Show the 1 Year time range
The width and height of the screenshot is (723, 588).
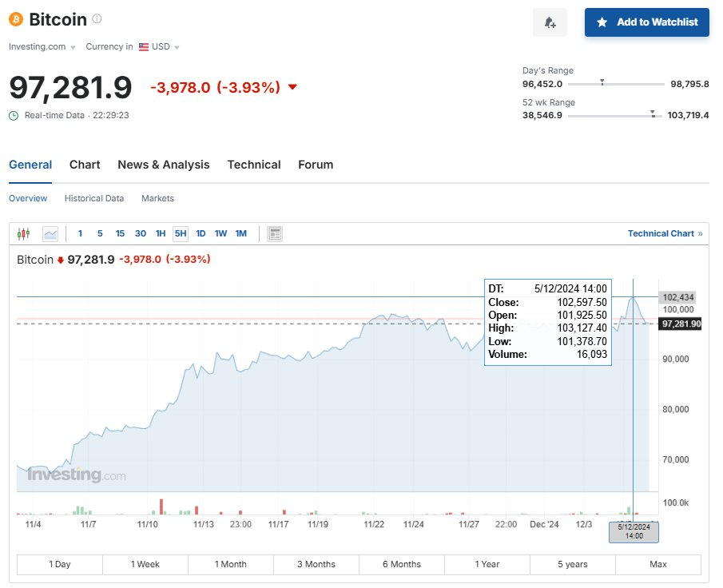click(x=487, y=565)
